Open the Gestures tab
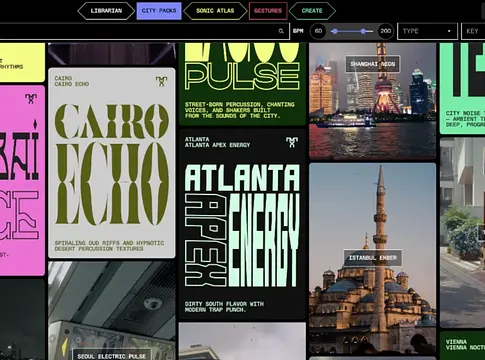The width and height of the screenshot is (485, 360). pos(268,11)
